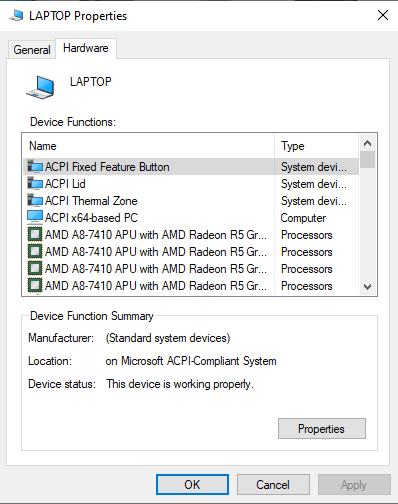Switch to the General tab
Image resolution: width=398 pixels, height=504 pixels.
coord(32,50)
